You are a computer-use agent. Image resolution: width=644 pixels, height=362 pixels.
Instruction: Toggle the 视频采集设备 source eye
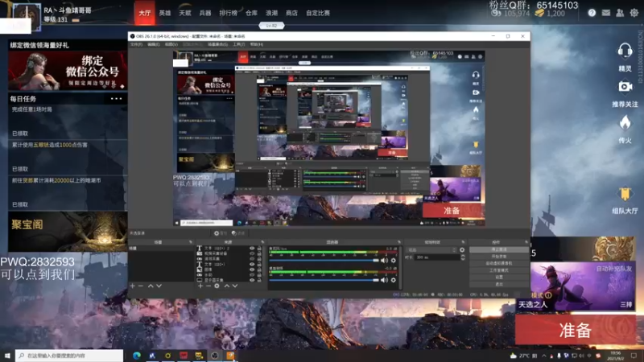252,253
